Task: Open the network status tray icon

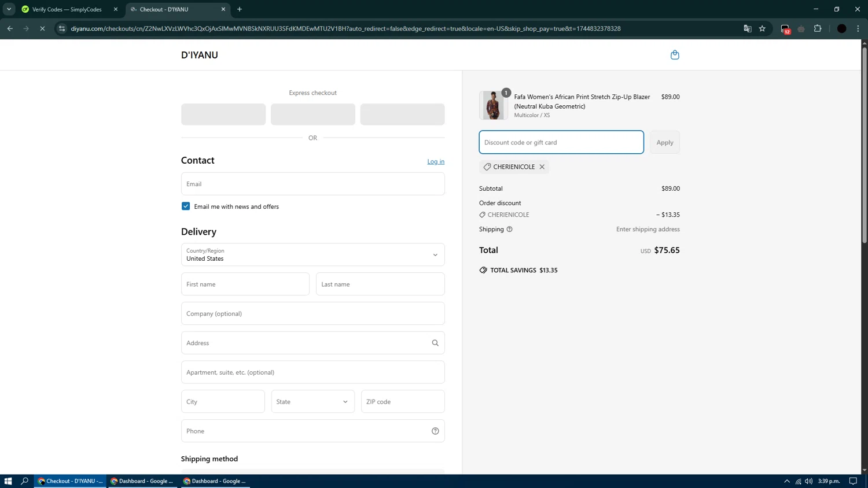Action: 798,481
